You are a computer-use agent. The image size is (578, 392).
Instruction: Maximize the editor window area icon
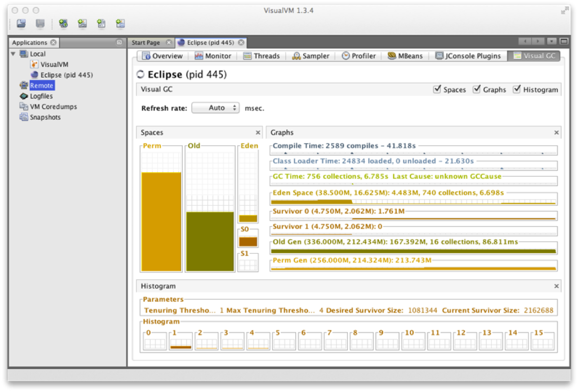[564, 42]
